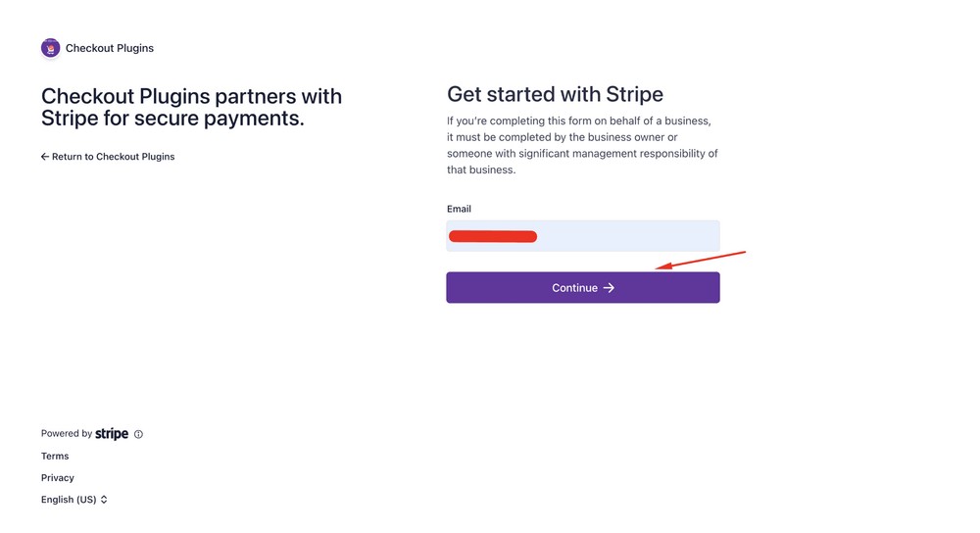Click the right arrow icon inside Continue
This screenshot has height=533, width=980.
point(609,288)
